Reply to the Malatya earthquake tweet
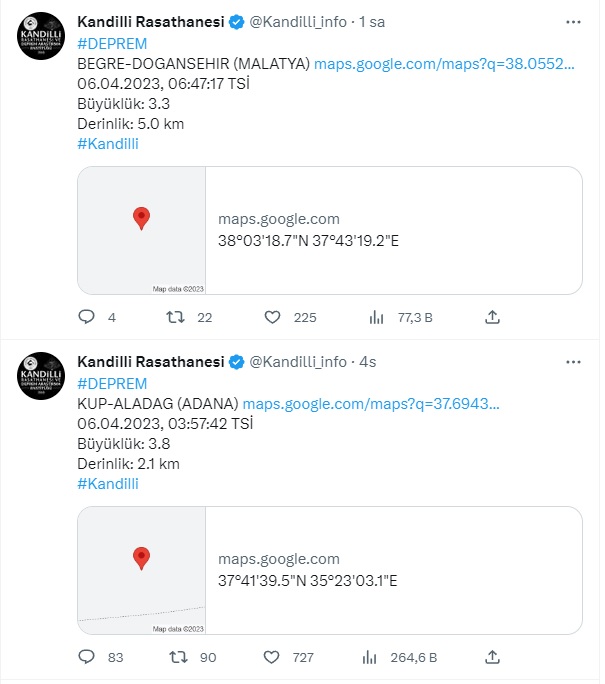This screenshot has width=605, height=684. (86, 317)
